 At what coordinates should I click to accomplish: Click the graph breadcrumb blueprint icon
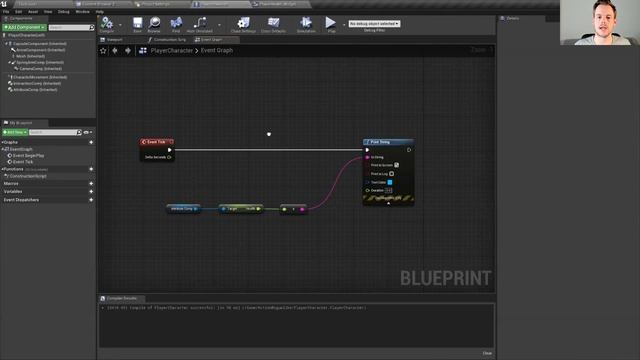[143, 51]
